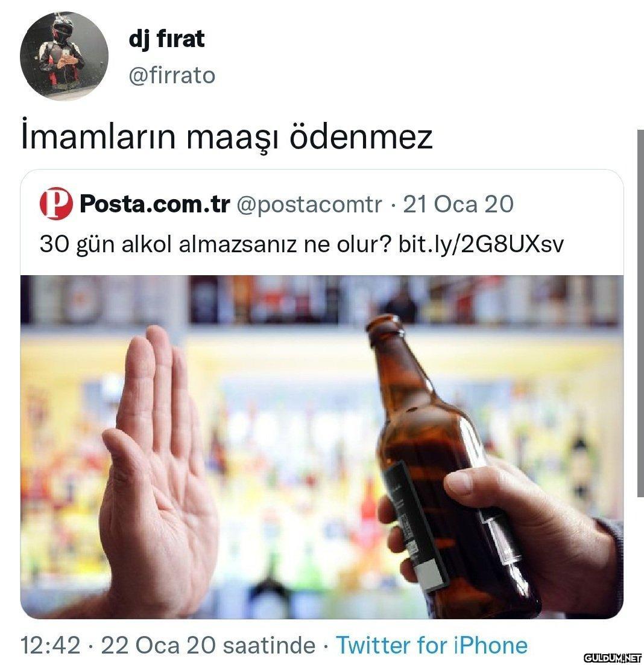Image resolution: width=644 pixels, height=665 pixels.
Task: Select the tweet text İmamların maaşı ödenmez
Action: pyautogui.click(x=227, y=136)
